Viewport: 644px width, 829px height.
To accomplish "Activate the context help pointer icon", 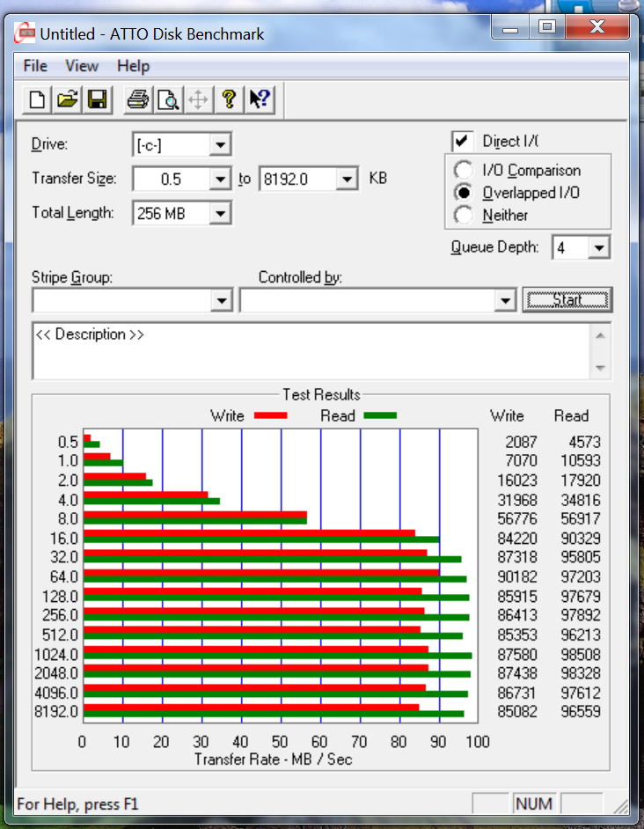I will 260,99.
